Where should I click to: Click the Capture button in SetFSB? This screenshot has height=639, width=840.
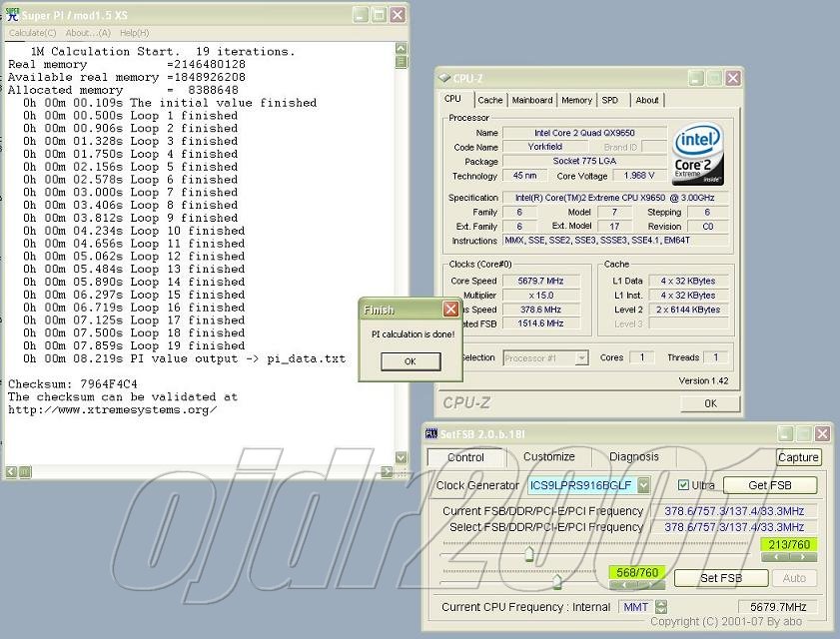pos(798,457)
